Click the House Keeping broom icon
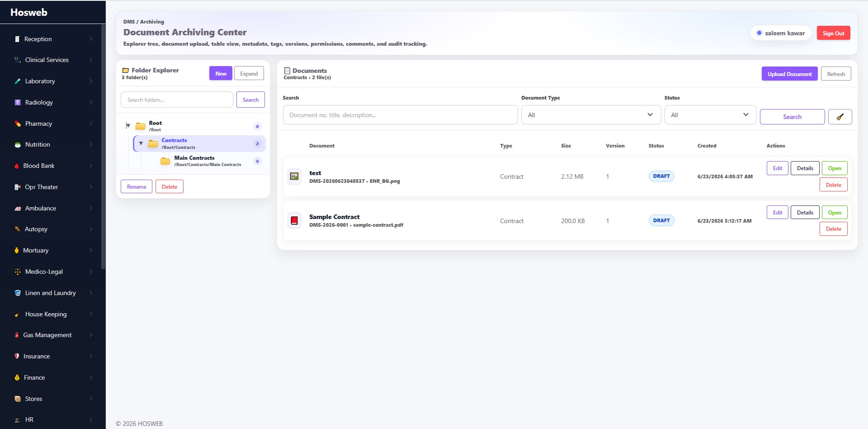Viewport: 868px width, 429px height. [18, 314]
